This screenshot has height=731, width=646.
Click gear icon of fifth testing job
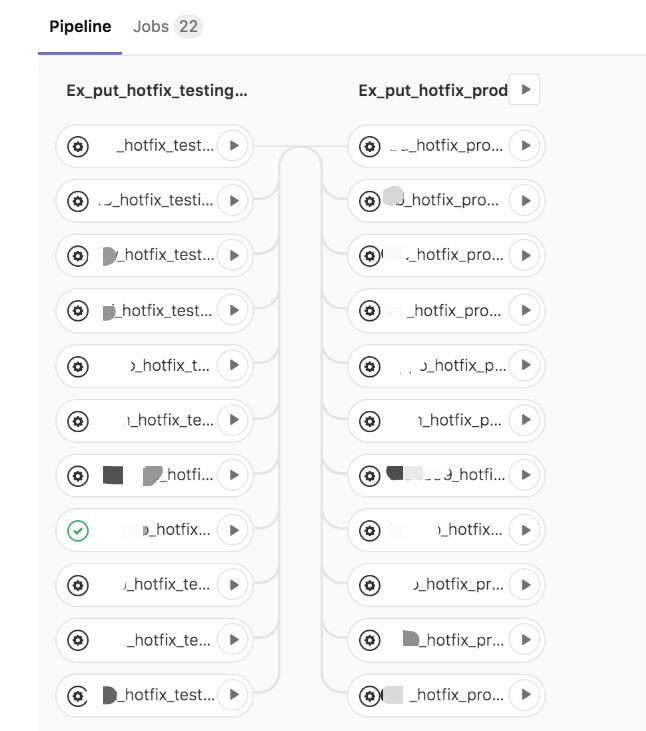coord(78,365)
